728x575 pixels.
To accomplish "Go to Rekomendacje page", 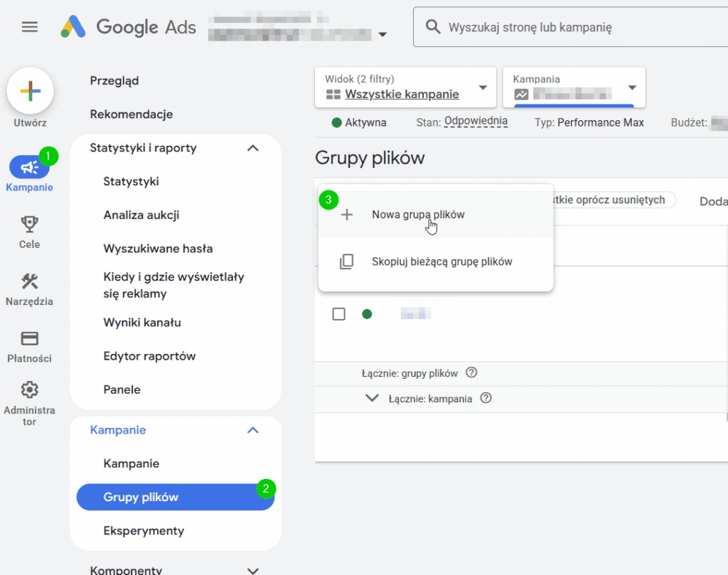I will point(132,114).
